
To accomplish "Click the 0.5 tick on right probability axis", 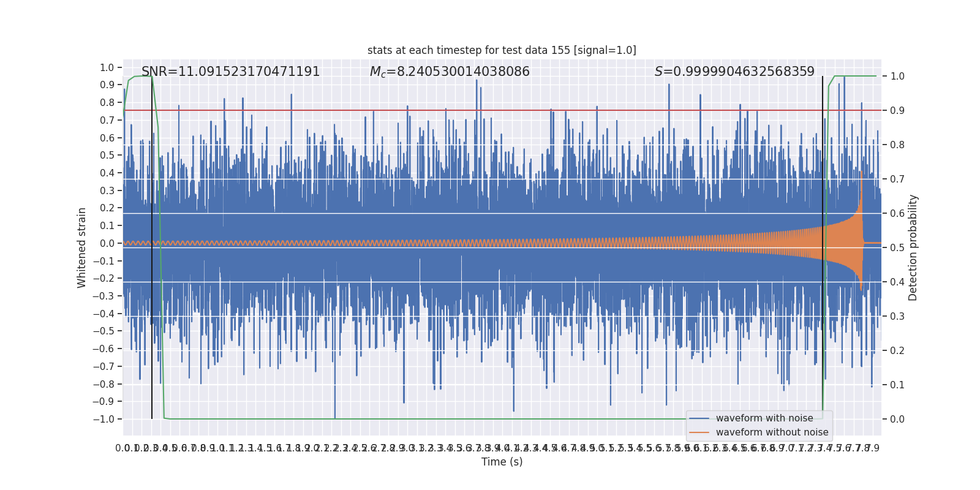I will (x=897, y=247).
